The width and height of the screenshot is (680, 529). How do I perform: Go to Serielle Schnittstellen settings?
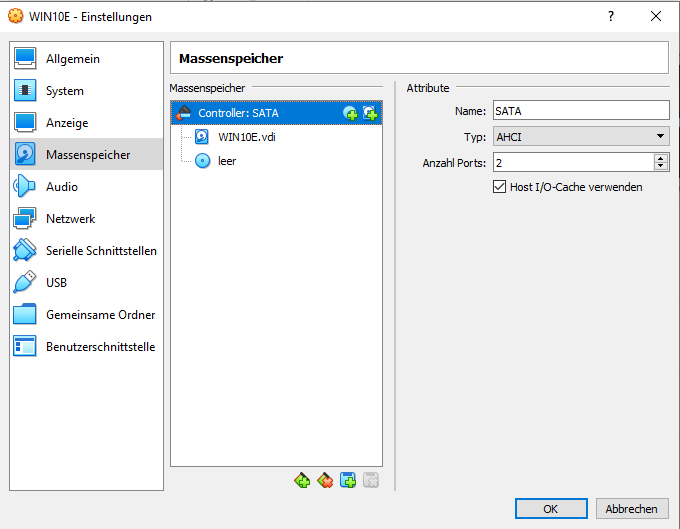[x=86, y=251]
